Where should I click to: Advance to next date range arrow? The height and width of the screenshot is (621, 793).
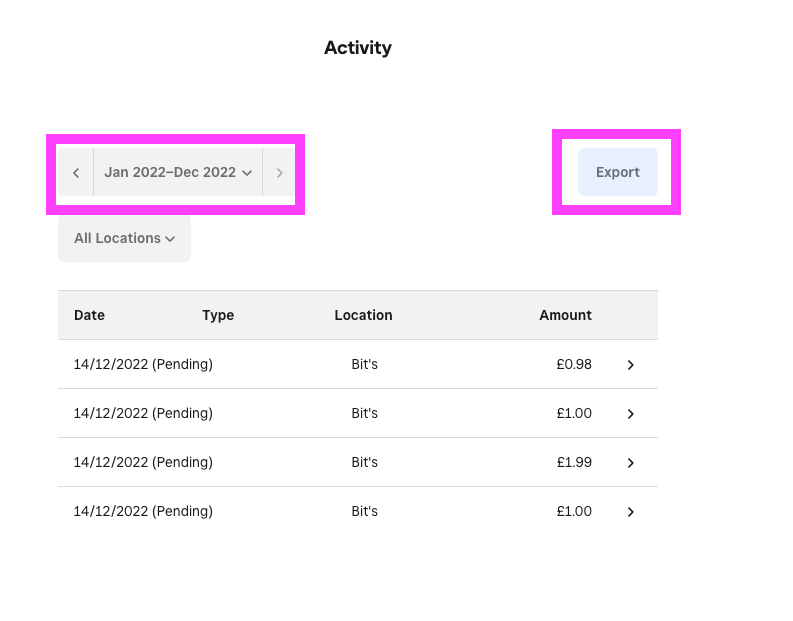[x=279, y=173]
